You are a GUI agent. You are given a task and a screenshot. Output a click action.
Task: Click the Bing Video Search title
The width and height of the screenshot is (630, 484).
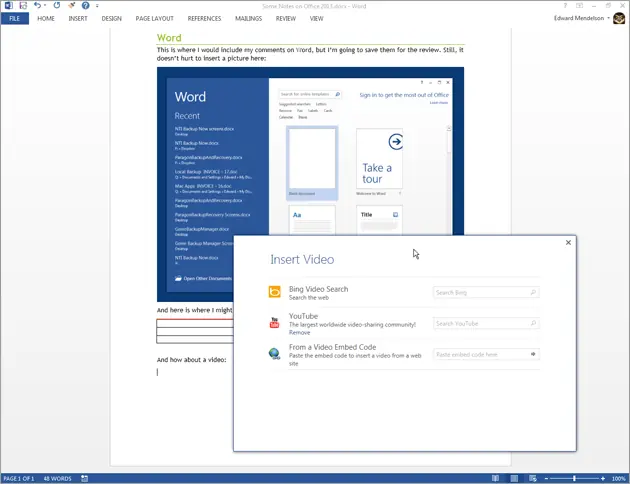(319, 289)
